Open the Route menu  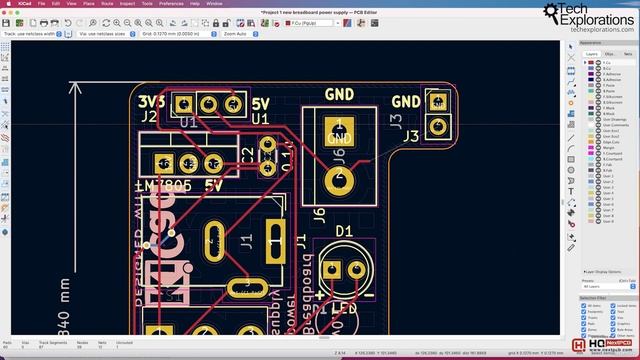[107, 4]
